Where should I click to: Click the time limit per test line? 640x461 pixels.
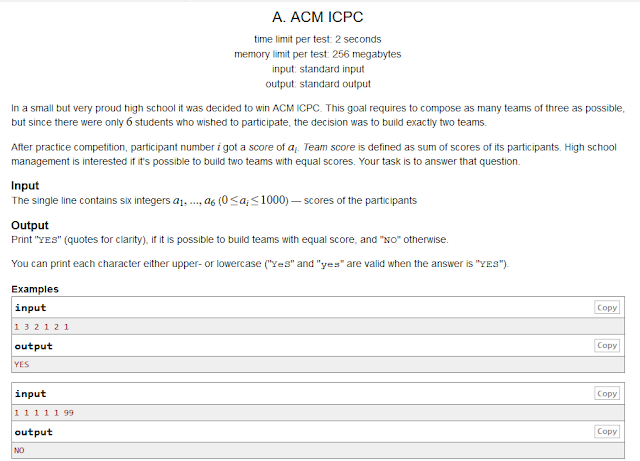[x=320, y=38]
